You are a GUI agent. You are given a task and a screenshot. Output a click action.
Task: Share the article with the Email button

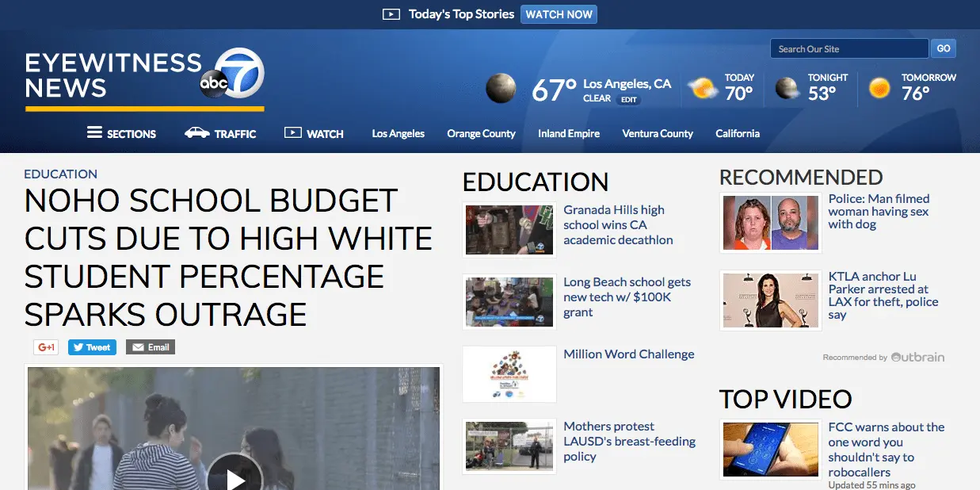[x=150, y=346]
